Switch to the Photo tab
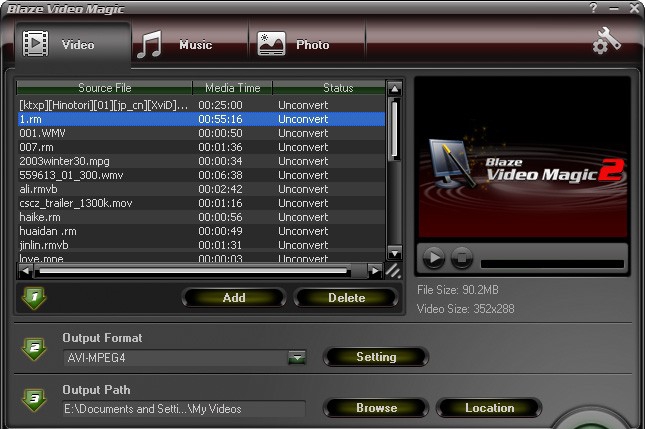Image resolution: width=645 pixels, height=429 pixels. click(x=307, y=44)
